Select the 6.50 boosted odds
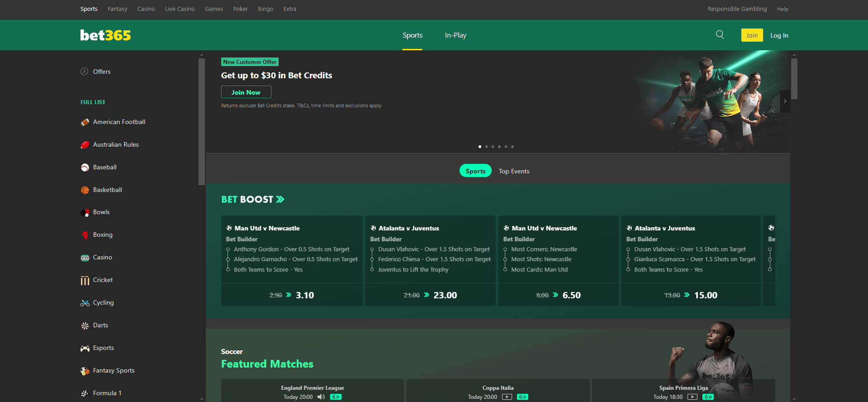The width and height of the screenshot is (868, 402). [x=571, y=295]
